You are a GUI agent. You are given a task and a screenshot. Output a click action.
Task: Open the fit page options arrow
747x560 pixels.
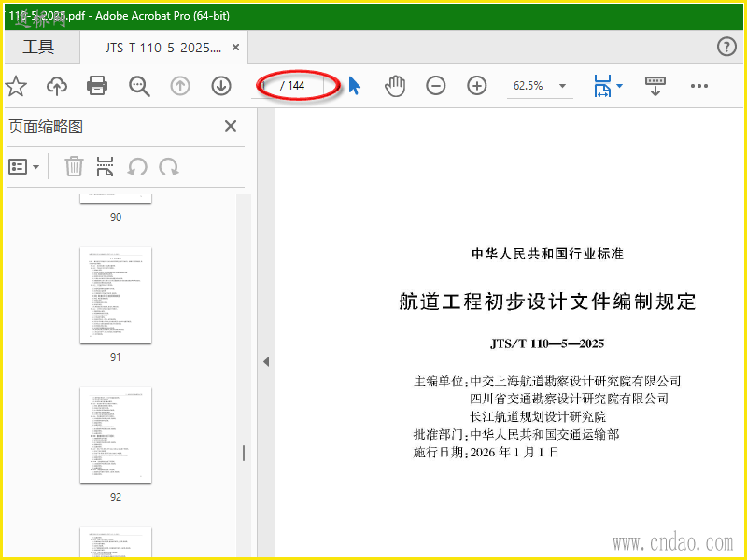click(619, 86)
